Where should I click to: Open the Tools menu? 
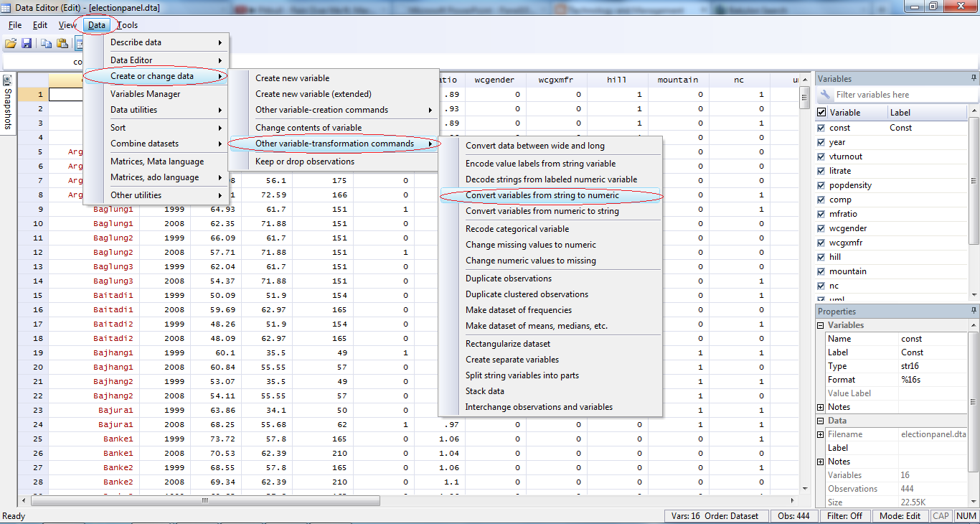click(x=127, y=24)
